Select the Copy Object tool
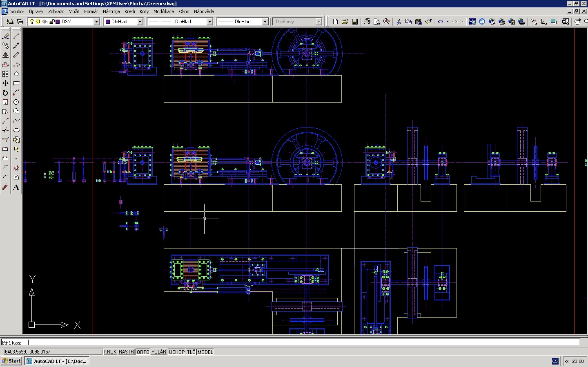588x367 pixels. (5, 45)
